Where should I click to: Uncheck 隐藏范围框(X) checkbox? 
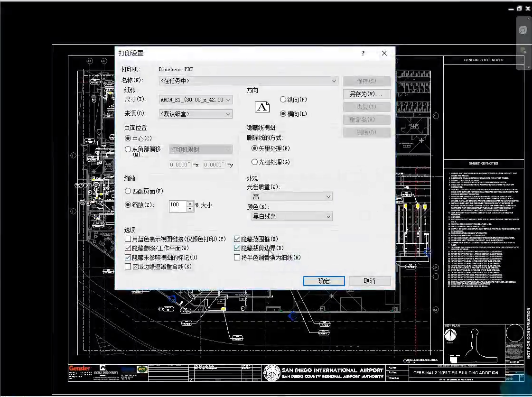(x=237, y=239)
